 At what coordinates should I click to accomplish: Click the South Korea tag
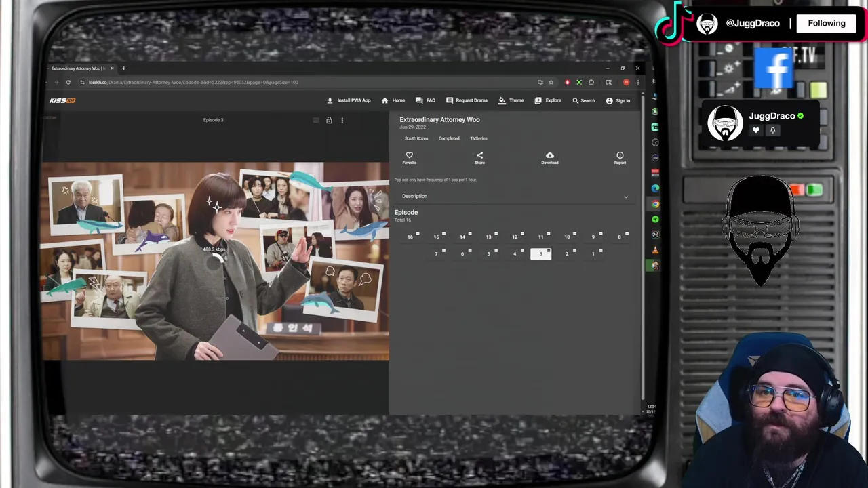(416, 138)
